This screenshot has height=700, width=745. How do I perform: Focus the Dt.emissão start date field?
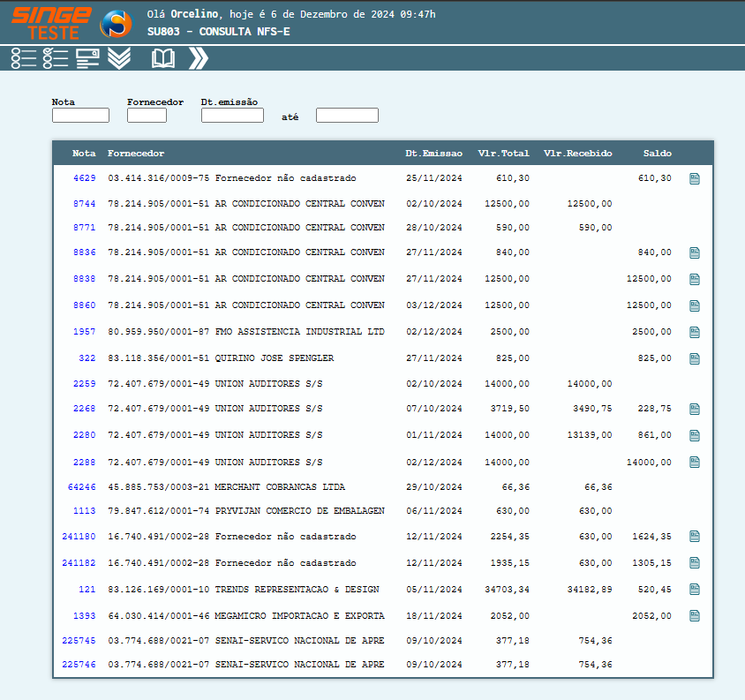pos(232,116)
